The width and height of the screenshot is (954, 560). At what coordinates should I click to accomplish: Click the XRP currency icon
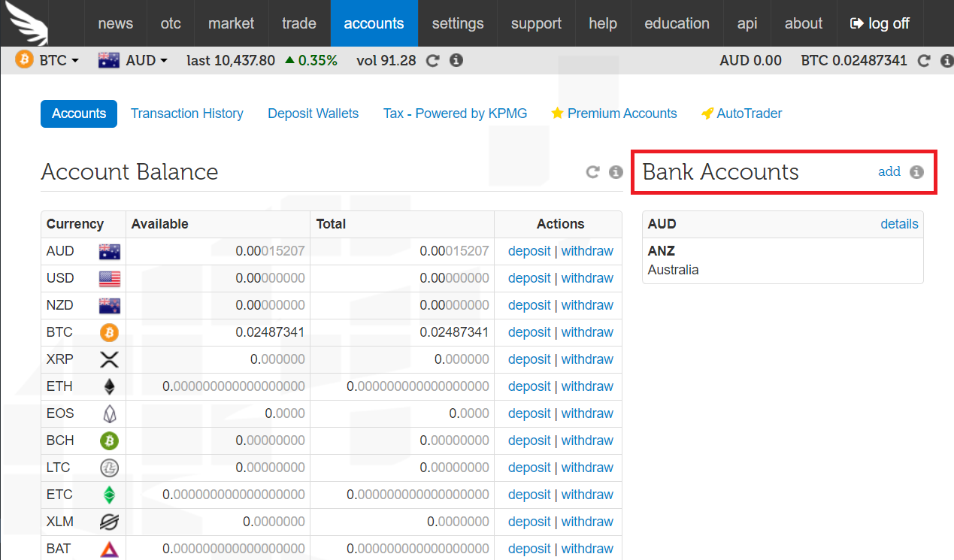coord(109,359)
